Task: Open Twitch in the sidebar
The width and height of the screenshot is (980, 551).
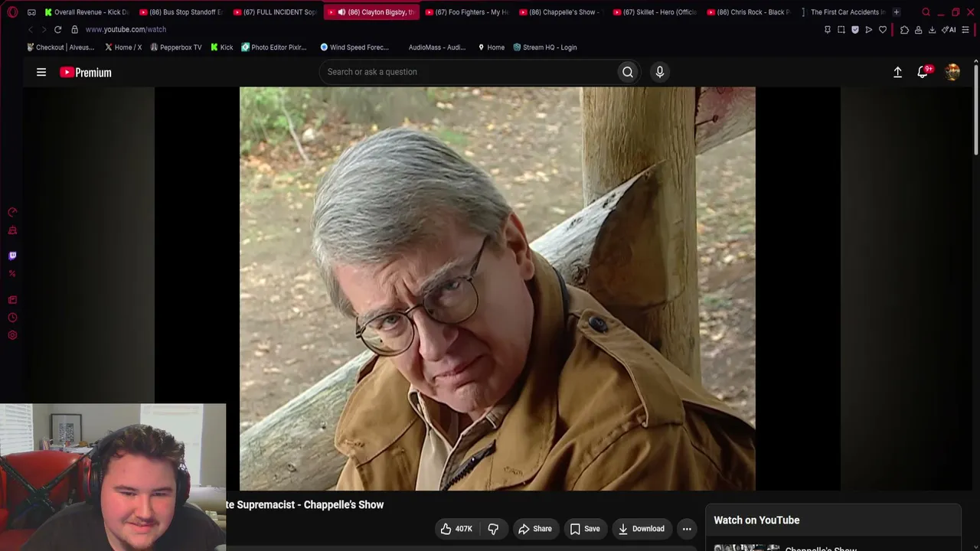Action: 12,256
